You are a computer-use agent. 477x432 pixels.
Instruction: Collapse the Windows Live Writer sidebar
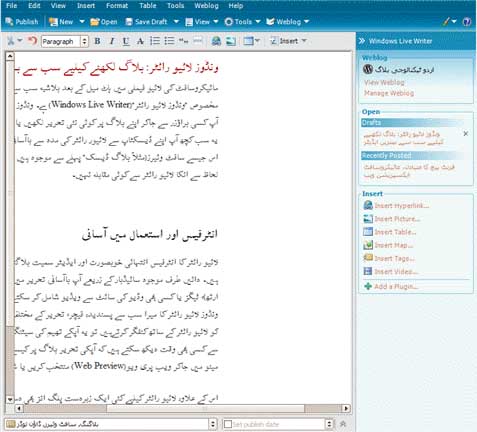pyautogui.click(x=362, y=41)
